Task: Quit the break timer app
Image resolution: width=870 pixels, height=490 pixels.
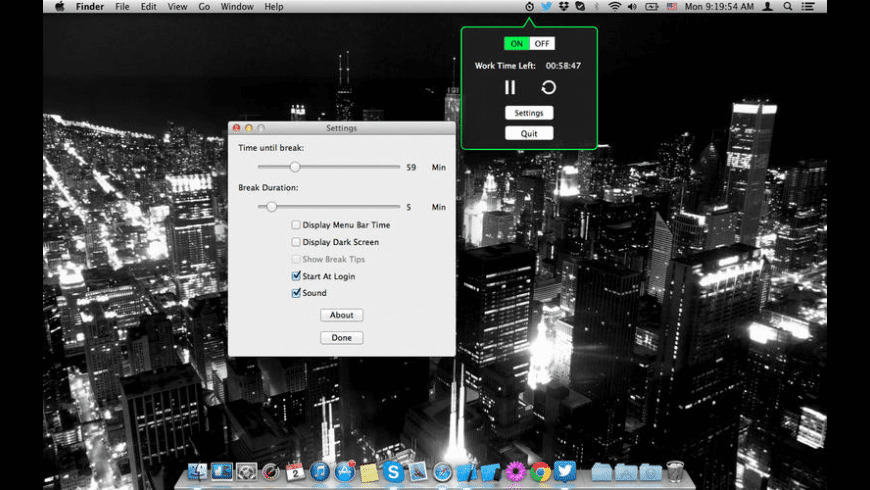Action: [x=529, y=134]
